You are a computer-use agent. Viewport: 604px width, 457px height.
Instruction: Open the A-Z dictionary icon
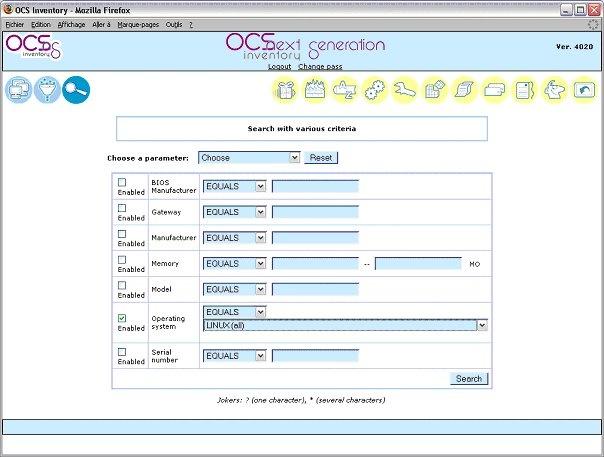pos(345,90)
